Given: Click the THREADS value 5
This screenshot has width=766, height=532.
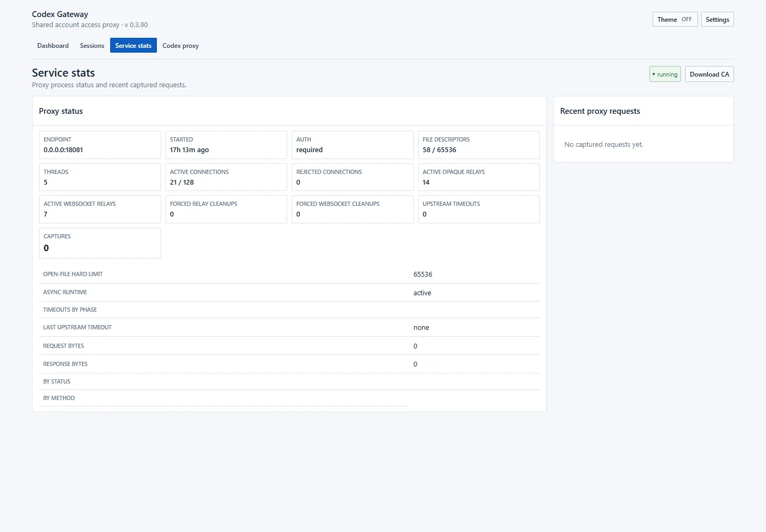Looking at the screenshot, I should coord(46,182).
